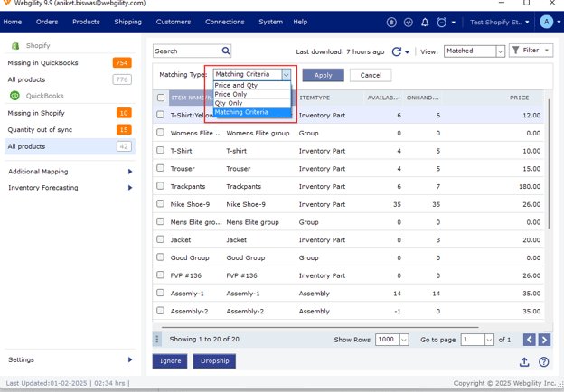Expand Additional Mapping in sidebar
The width and height of the screenshot is (564, 392).
[70, 171]
